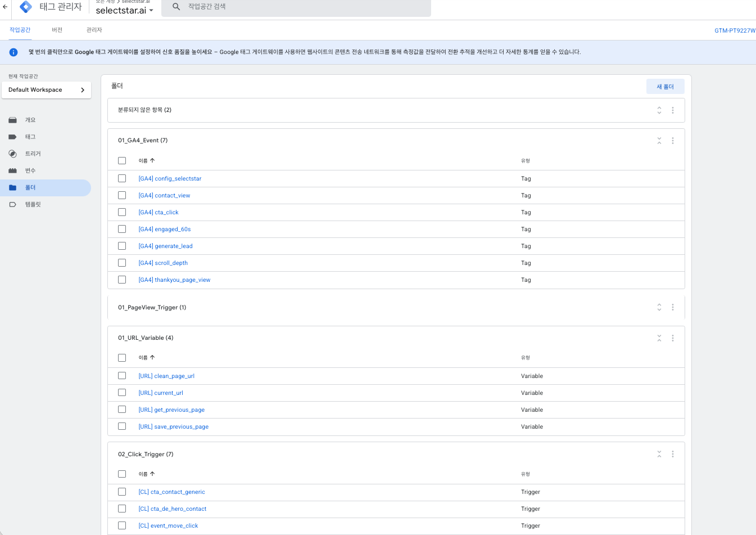This screenshot has width=756, height=535.
Task: Open the [GA4] scroll_depth tag link
Action: pos(163,263)
